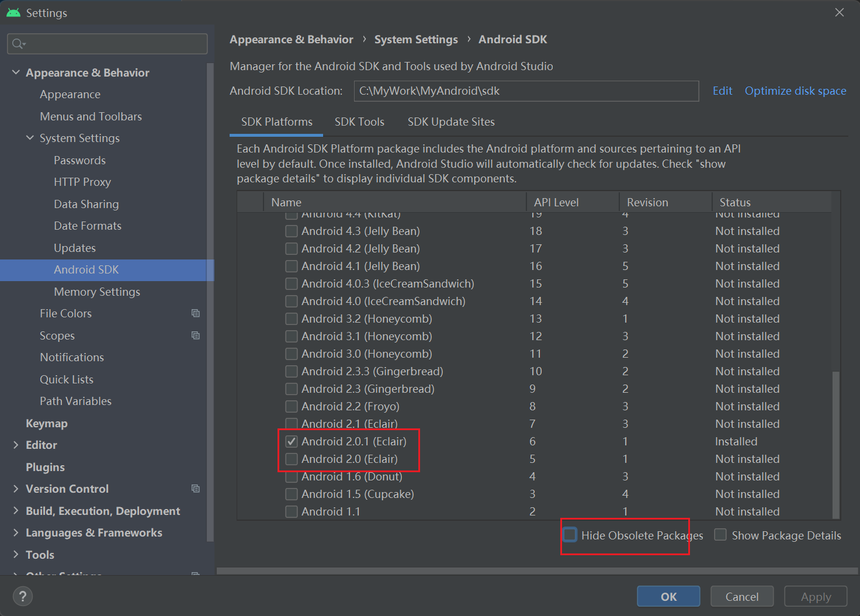The image size is (860, 616).
Task: Click the project-level icon next to Scopes
Action: point(195,335)
